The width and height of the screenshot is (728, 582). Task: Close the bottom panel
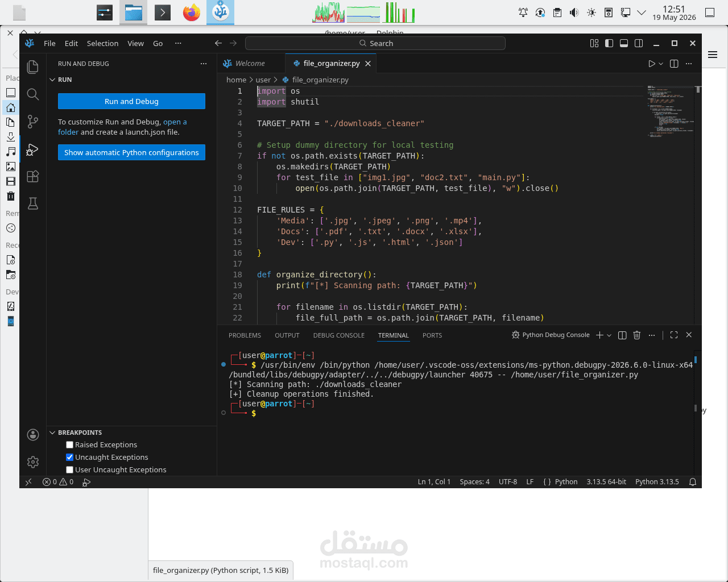coord(689,335)
